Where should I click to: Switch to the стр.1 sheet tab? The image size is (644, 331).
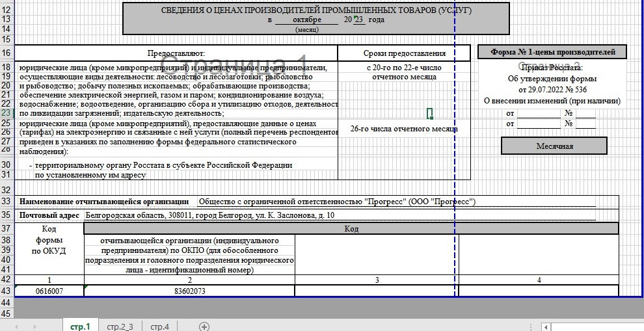point(80,327)
